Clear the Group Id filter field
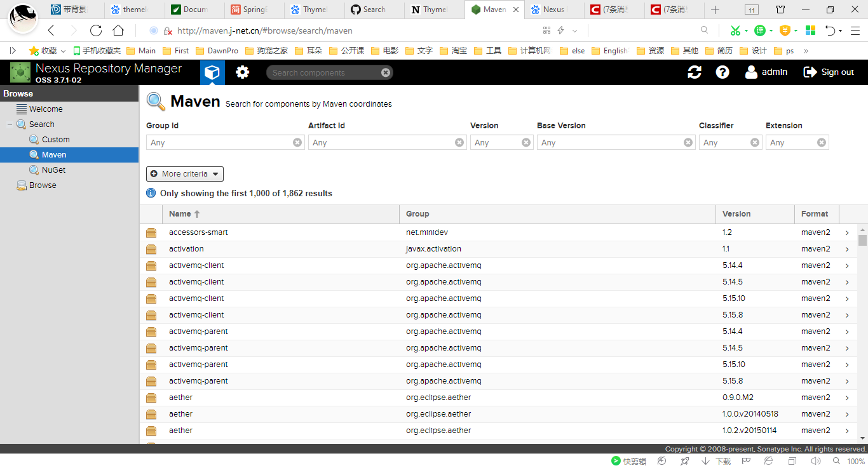This screenshot has height=468, width=868. coord(297,142)
